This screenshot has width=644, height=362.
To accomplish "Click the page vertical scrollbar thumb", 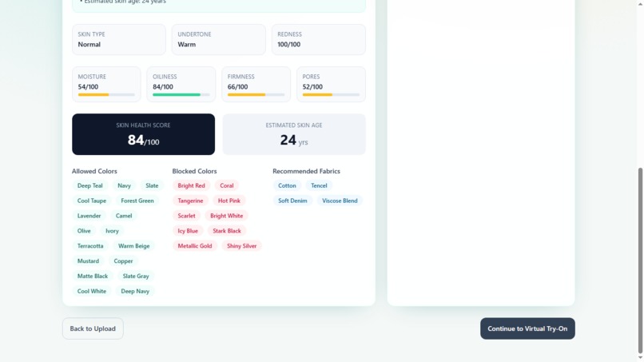I will (640, 261).
